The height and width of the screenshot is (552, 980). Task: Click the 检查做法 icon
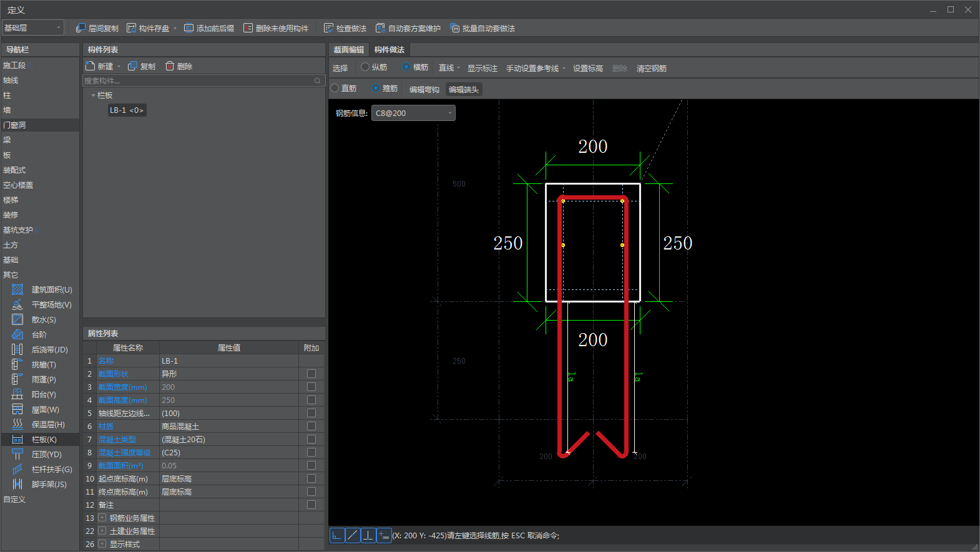click(x=328, y=28)
